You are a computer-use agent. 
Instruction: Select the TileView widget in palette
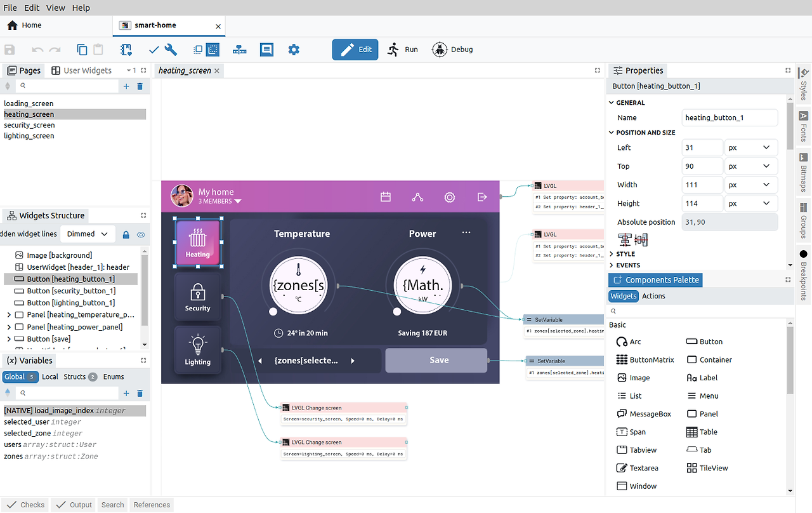707,468
